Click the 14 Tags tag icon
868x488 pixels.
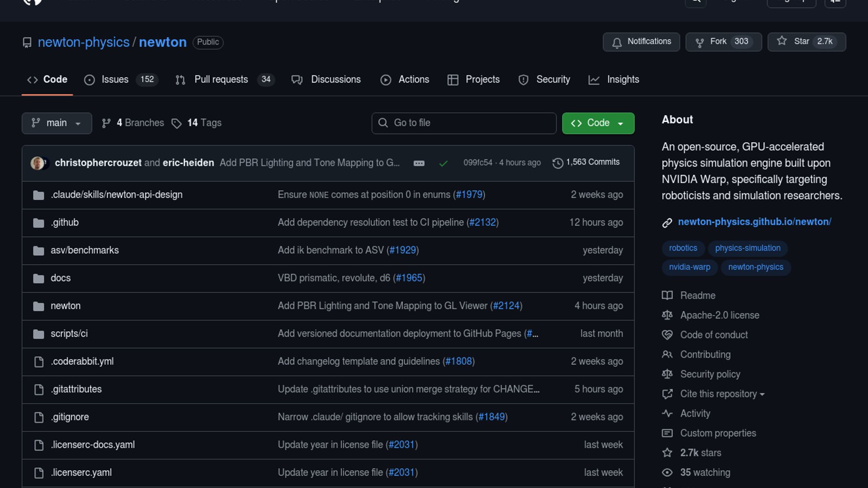[x=176, y=123]
